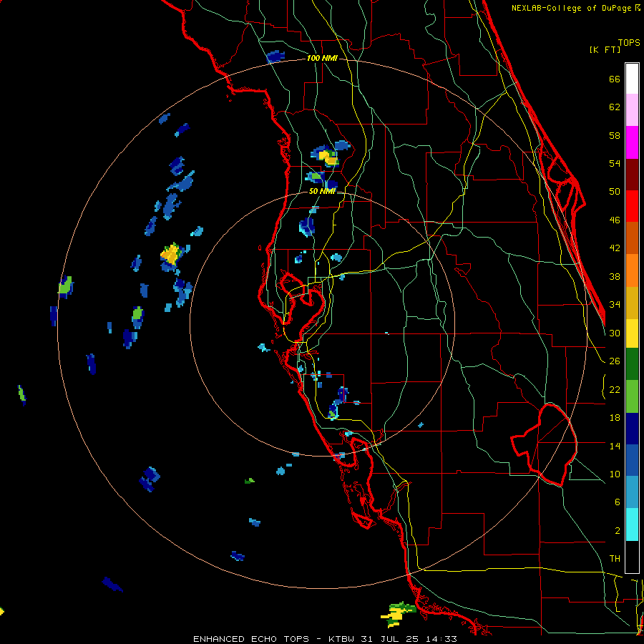Click the 26 value on the legend
644x644 pixels.
click(615, 361)
